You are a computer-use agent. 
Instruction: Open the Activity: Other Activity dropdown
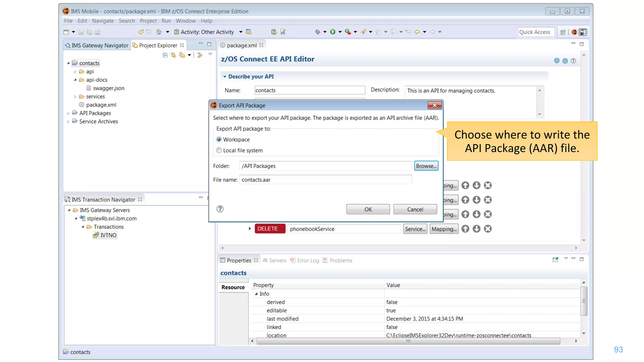point(241,32)
